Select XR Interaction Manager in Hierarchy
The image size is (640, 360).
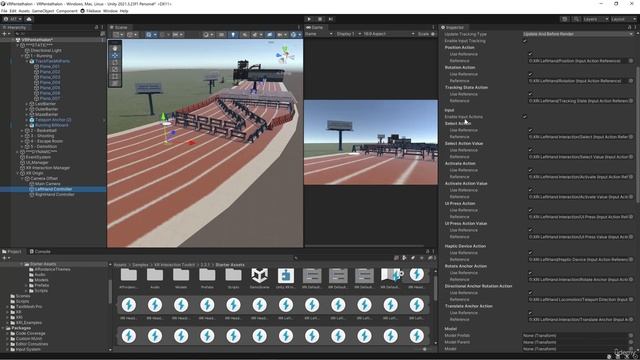[48, 168]
